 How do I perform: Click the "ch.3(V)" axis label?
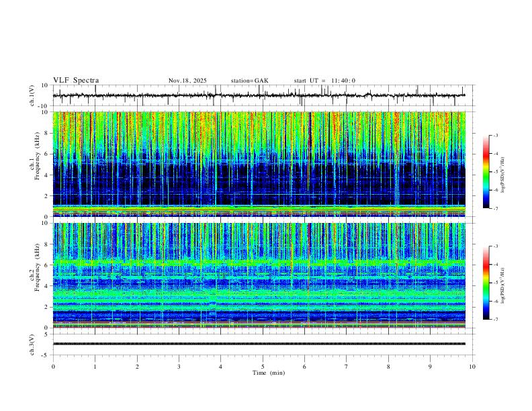pos(32,345)
